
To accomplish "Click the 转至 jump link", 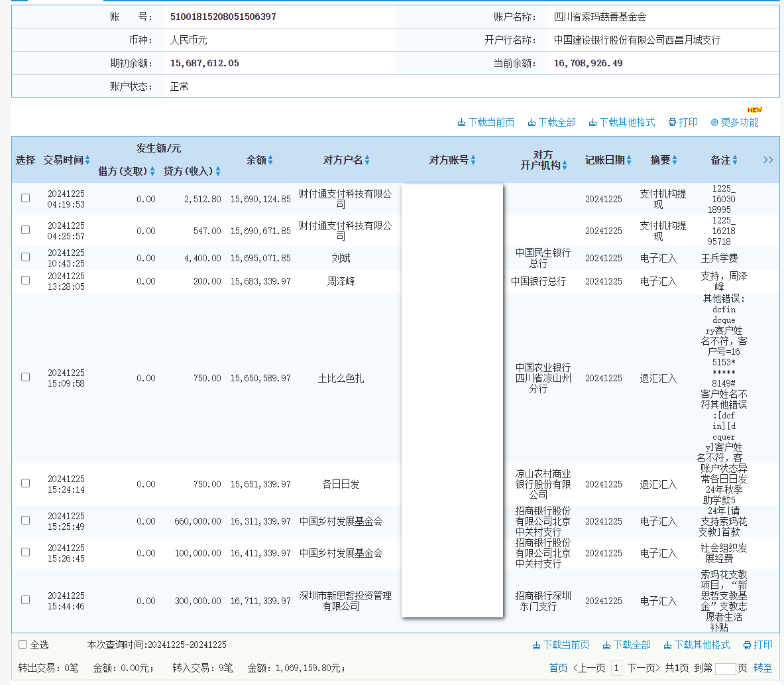I will 763,668.
